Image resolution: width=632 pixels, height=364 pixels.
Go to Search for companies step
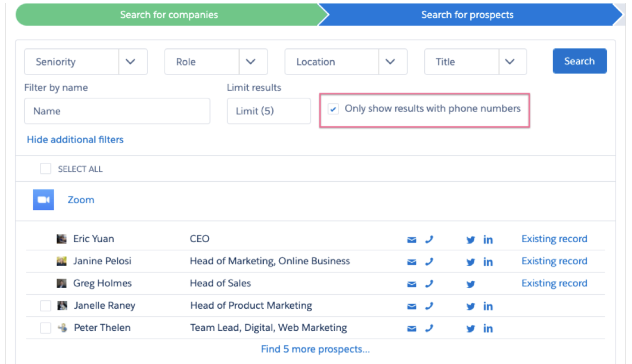point(169,15)
